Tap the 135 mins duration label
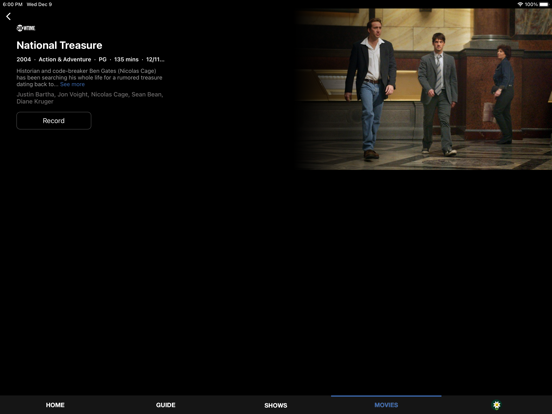This screenshot has width=552, height=414. [x=126, y=59]
